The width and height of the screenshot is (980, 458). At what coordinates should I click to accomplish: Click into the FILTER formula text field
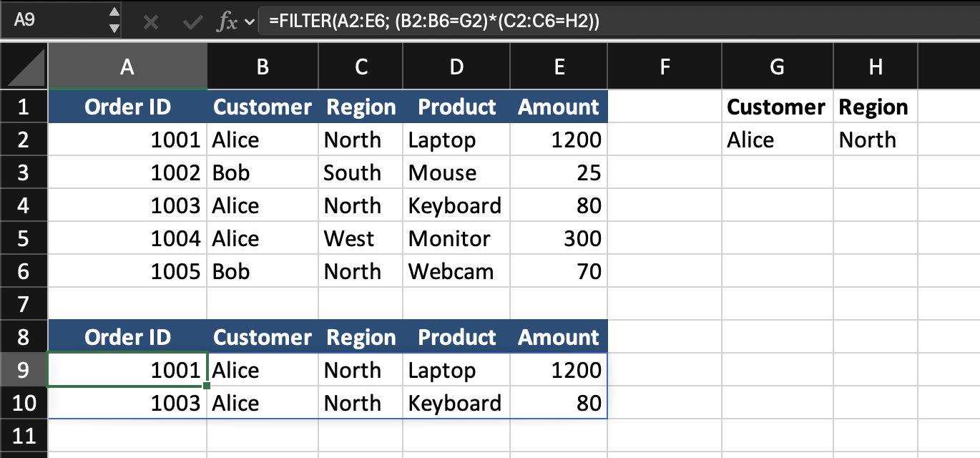click(x=615, y=22)
